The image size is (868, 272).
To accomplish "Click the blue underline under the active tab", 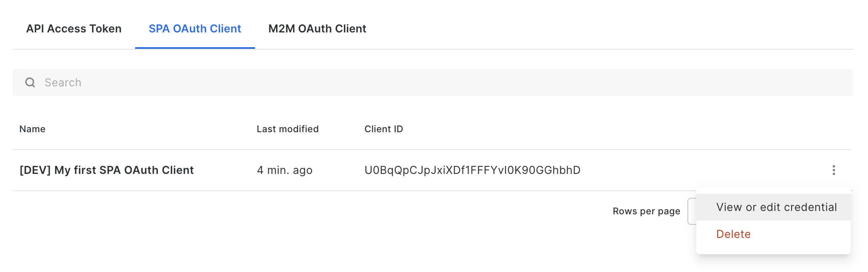I will tap(195, 48).
